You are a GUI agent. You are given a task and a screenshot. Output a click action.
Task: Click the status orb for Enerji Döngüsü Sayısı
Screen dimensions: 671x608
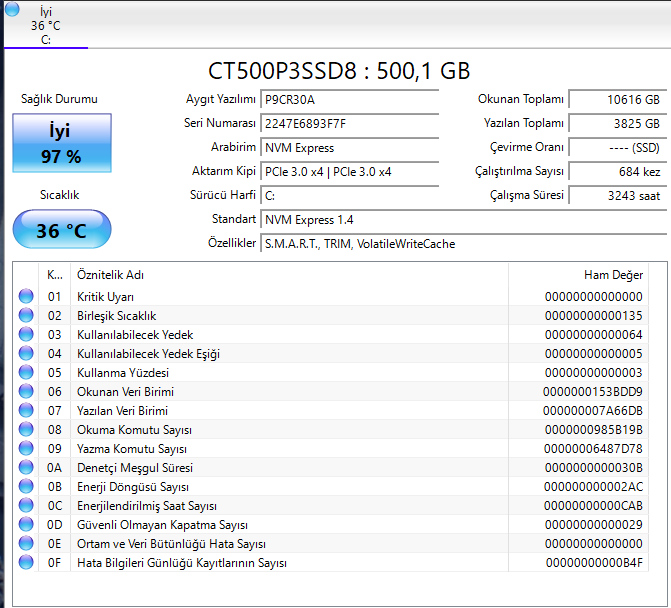(x=26, y=486)
